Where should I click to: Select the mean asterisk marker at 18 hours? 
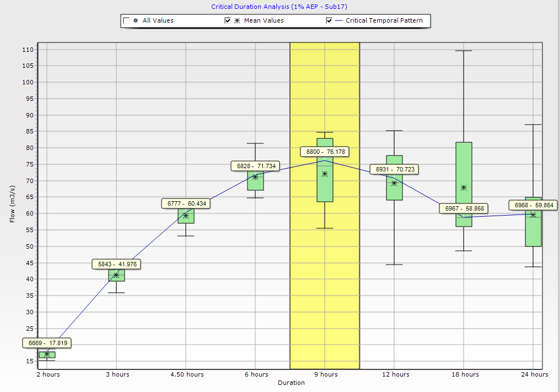464,187
